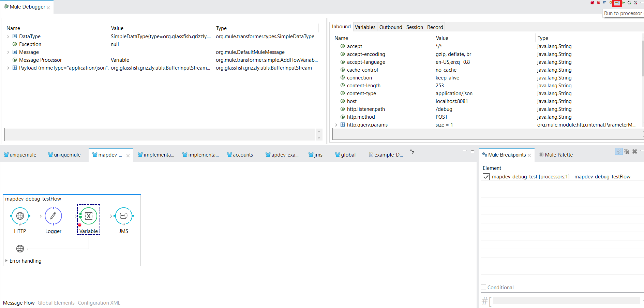Expand the Payload row

click(x=8, y=68)
